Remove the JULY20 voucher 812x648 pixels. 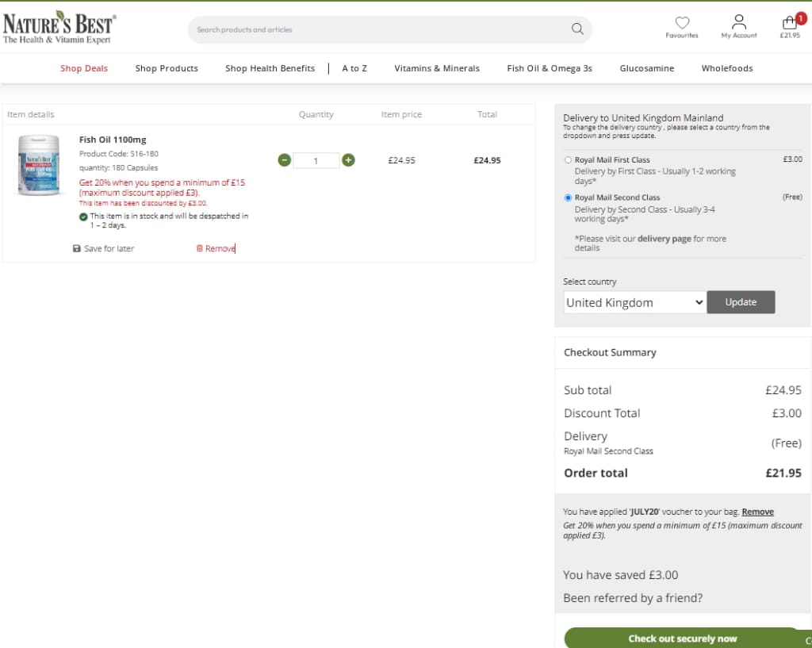click(x=757, y=512)
